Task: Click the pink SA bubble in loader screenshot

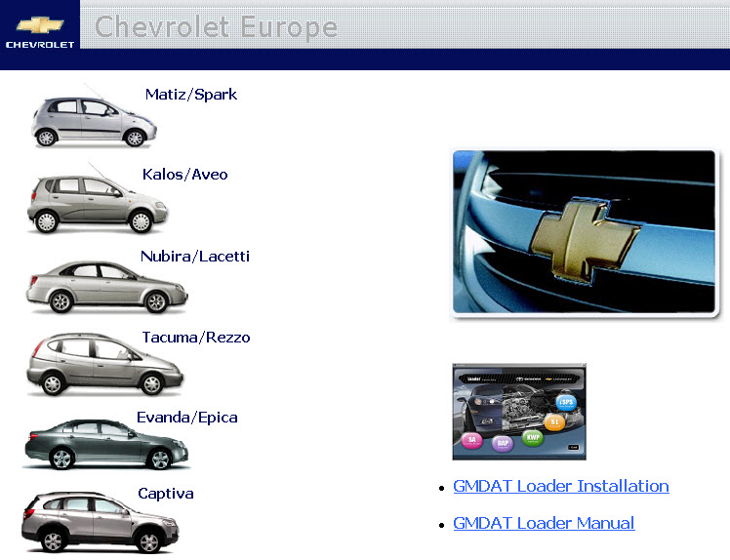Action: [x=472, y=440]
